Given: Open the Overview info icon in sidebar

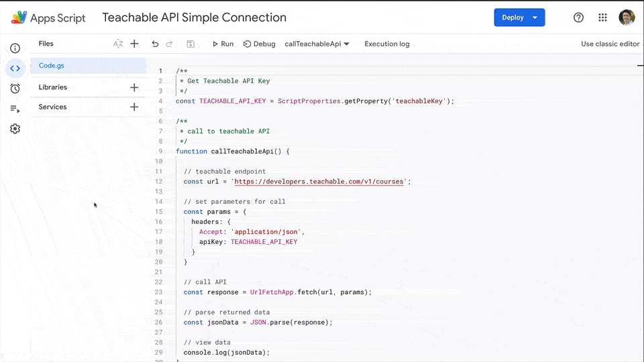Looking at the screenshot, I should (15, 48).
